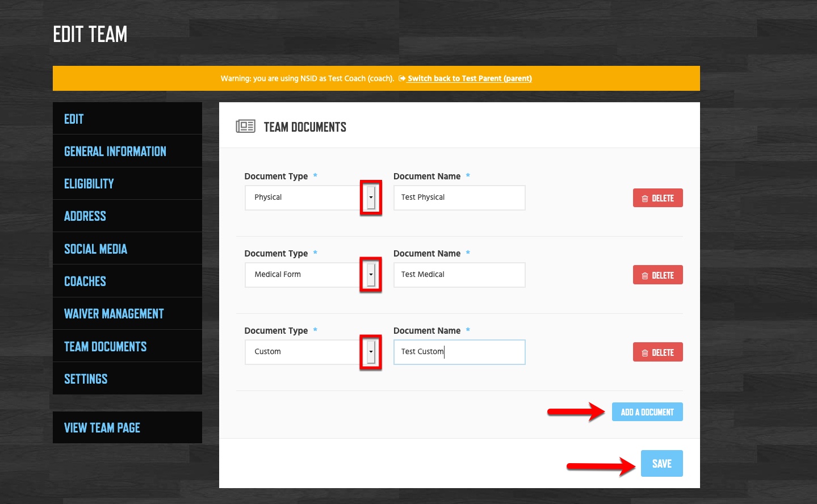Image resolution: width=817 pixels, height=504 pixels.
Task: Open the Edit sidebar item
Action: [x=127, y=119]
